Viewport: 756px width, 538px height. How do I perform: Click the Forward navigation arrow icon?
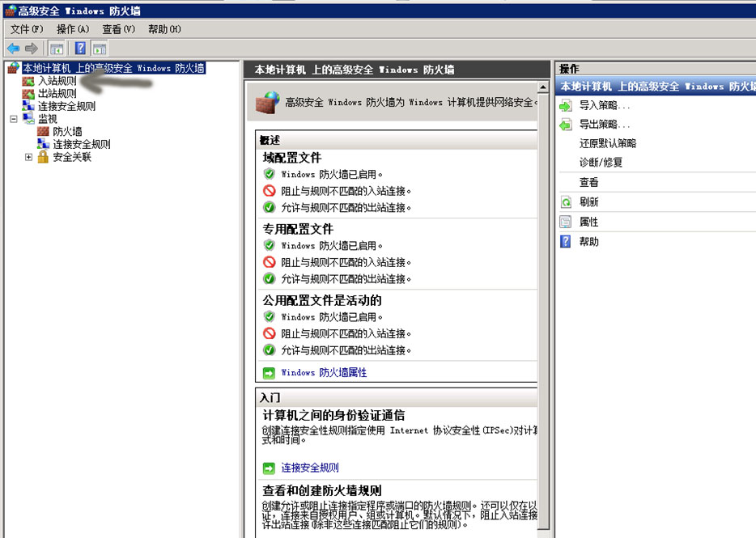click(x=31, y=48)
